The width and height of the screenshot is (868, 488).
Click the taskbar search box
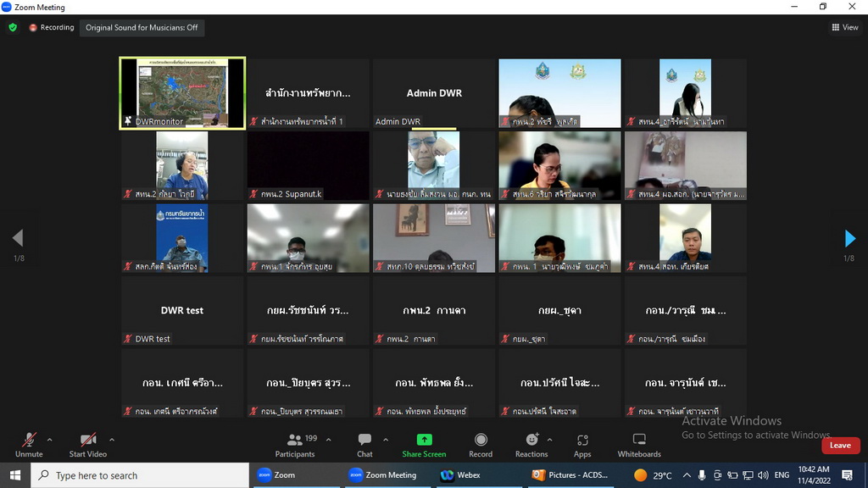[140, 475]
